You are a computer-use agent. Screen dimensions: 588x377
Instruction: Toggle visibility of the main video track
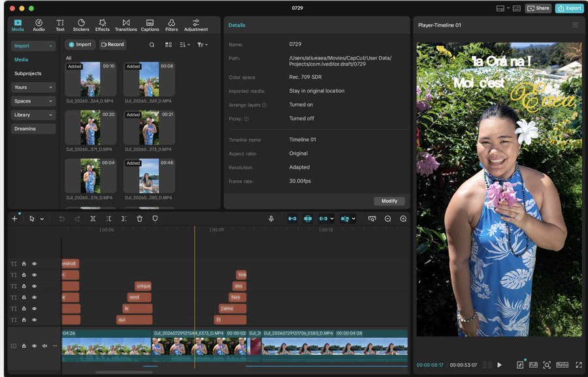[34, 346]
